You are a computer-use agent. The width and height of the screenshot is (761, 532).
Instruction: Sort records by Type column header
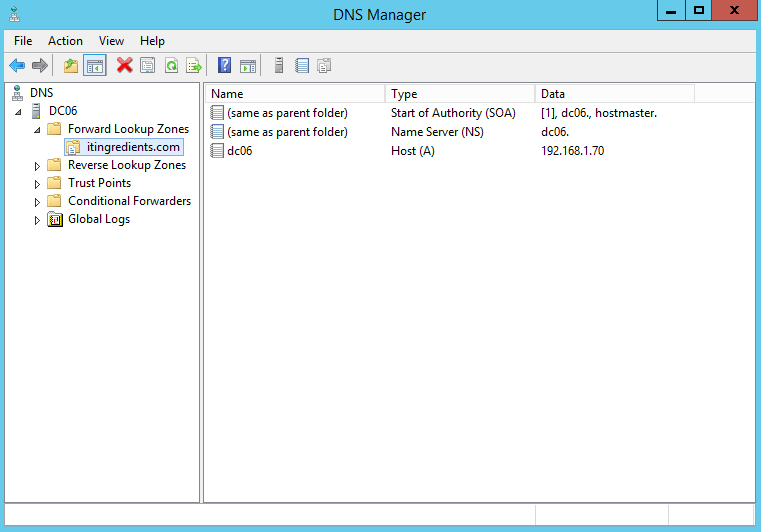pos(458,94)
